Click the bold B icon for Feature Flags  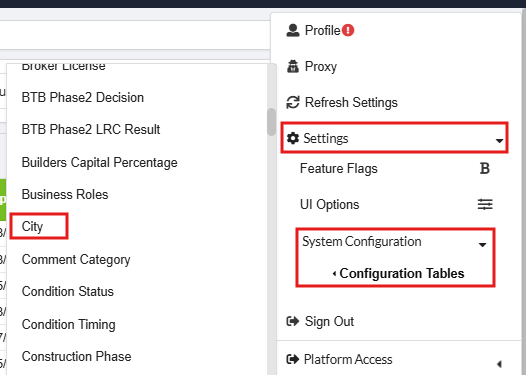click(x=485, y=168)
